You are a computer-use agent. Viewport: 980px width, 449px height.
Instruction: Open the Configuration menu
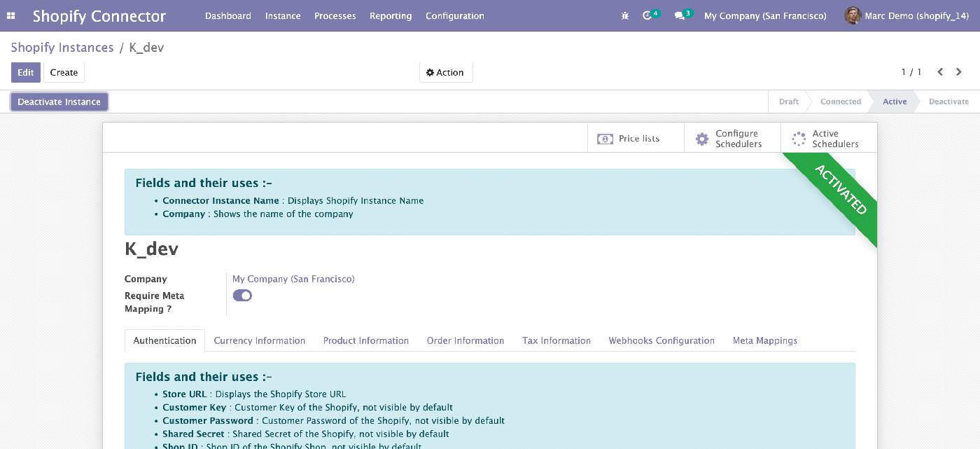coord(455,15)
